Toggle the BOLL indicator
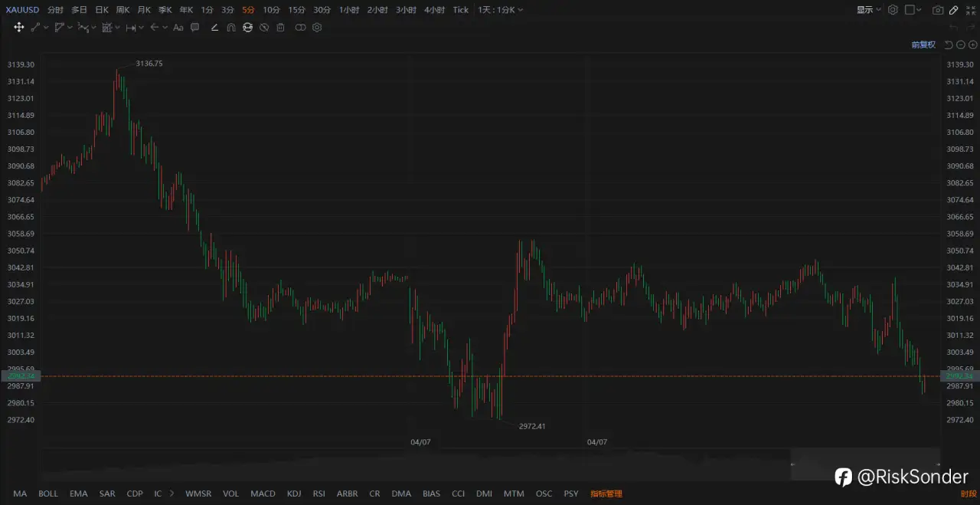The height and width of the screenshot is (505, 980). coord(48,494)
